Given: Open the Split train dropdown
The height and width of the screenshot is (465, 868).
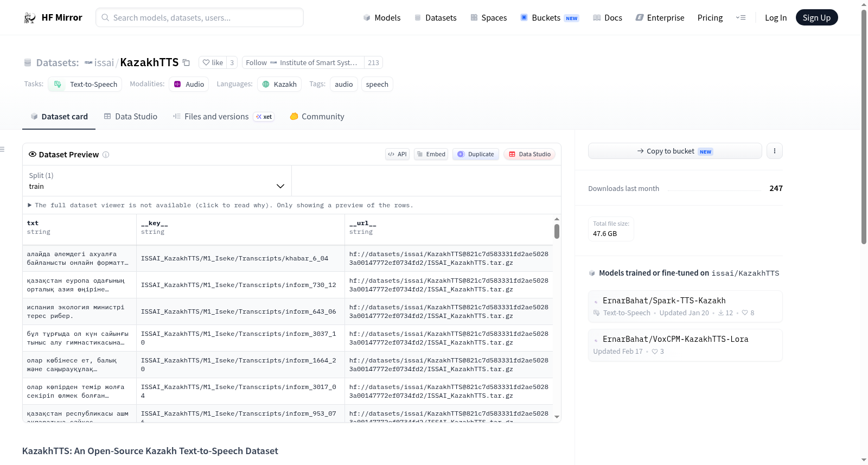Looking at the screenshot, I should click(x=157, y=181).
